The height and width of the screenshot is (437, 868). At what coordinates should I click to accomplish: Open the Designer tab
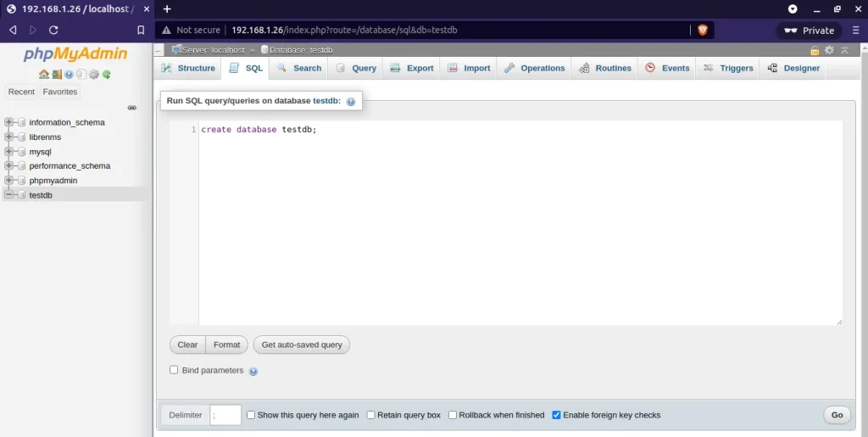coord(793,68)
